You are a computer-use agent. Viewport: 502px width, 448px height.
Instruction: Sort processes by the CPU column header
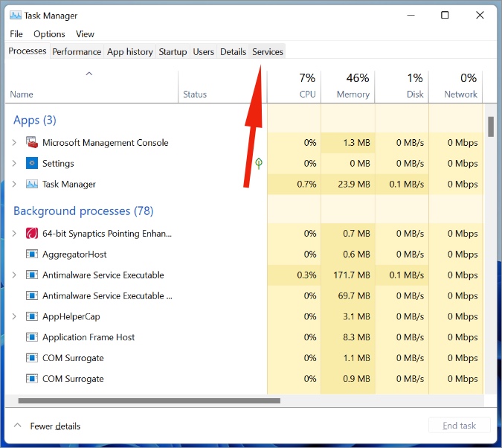point(294,86)
